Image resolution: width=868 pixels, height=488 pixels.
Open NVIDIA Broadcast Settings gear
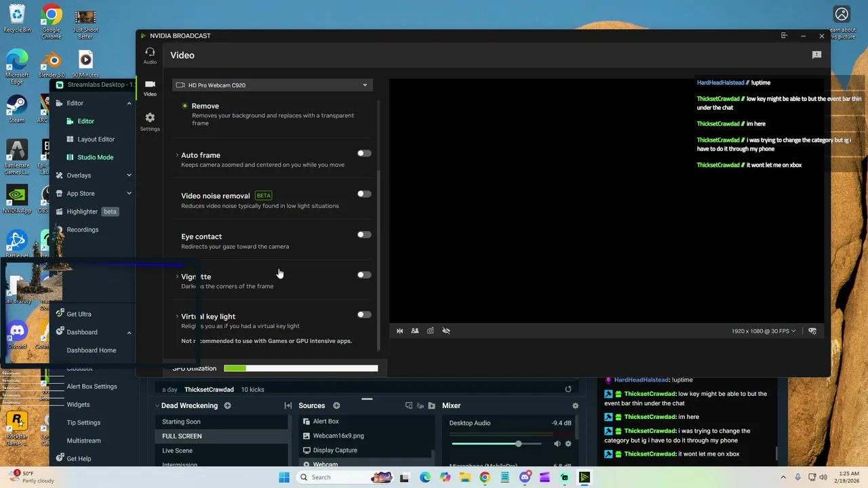tap(150, 122)
